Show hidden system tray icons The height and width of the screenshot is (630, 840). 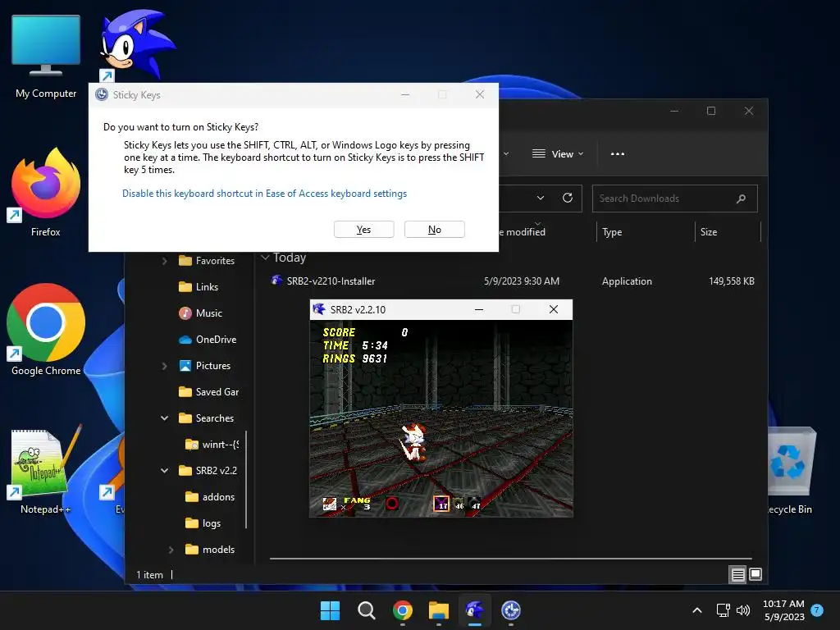pyautogui.click(x=697, y=610)
